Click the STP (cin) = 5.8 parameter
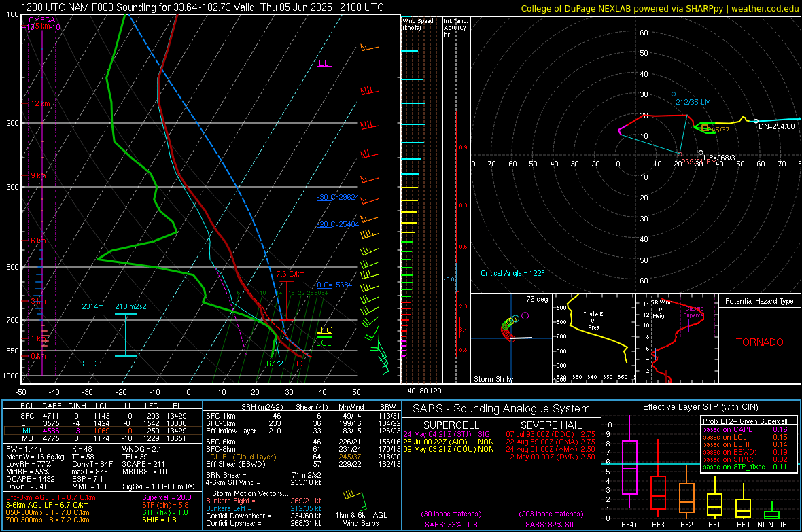This screenshot has height=532, width=802. pos(165,505)
